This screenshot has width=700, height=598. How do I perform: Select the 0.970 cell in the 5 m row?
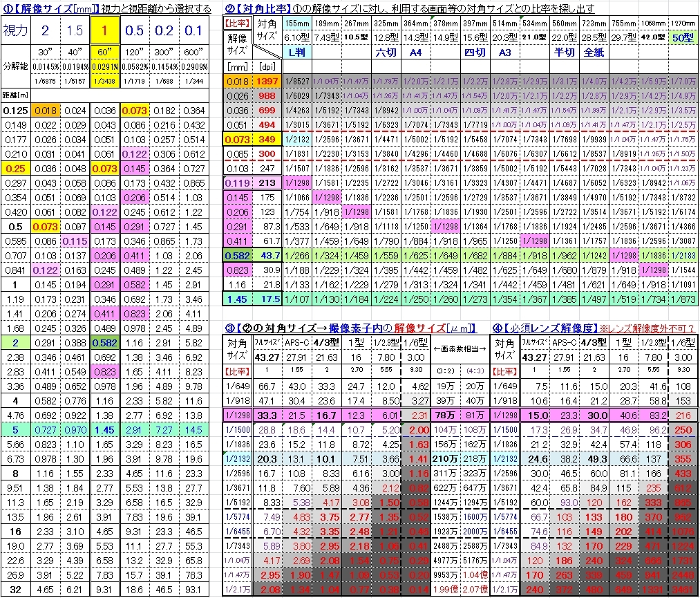point(75,429)
